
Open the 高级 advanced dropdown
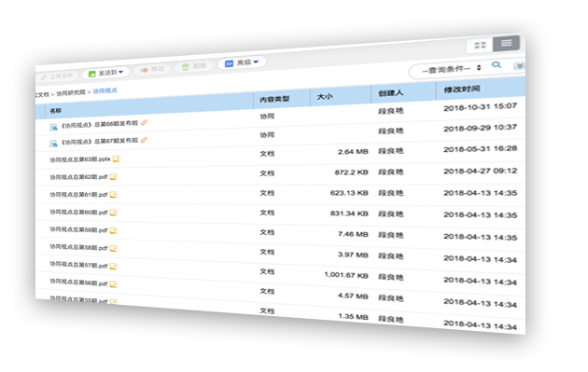click(x=242, y=63)
